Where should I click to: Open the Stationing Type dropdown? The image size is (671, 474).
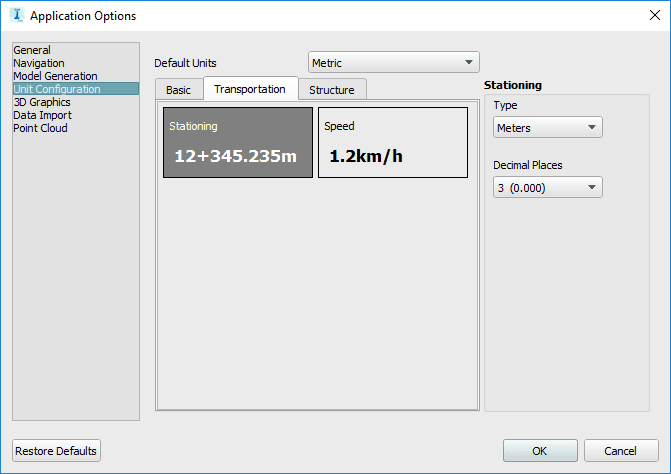point(548,127)
